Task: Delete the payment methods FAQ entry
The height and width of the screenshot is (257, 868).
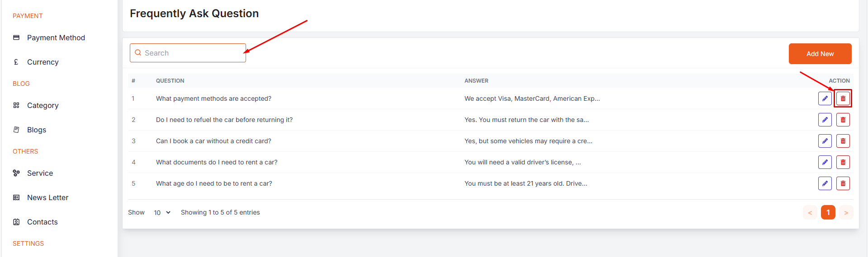Action: pyautogui.click(x=843, y=98)
